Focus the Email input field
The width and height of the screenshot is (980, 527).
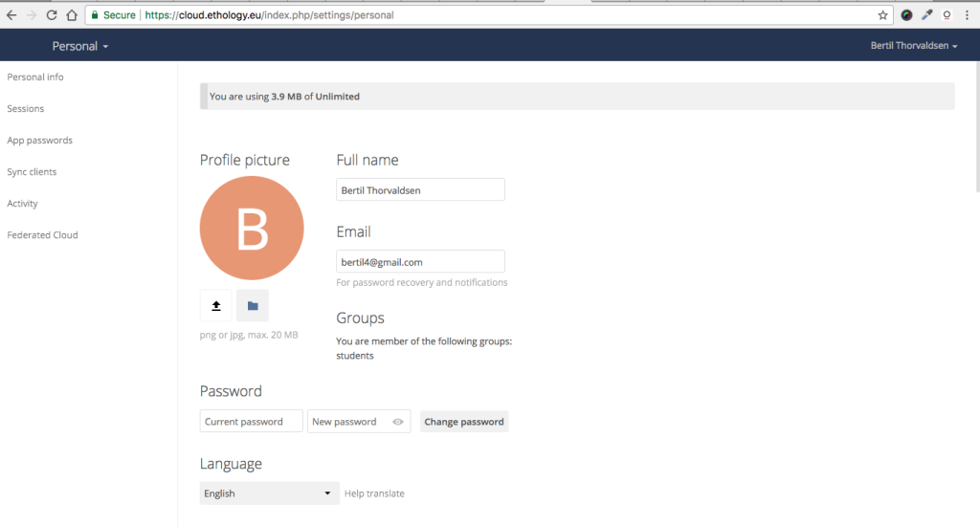coord(421,262)
